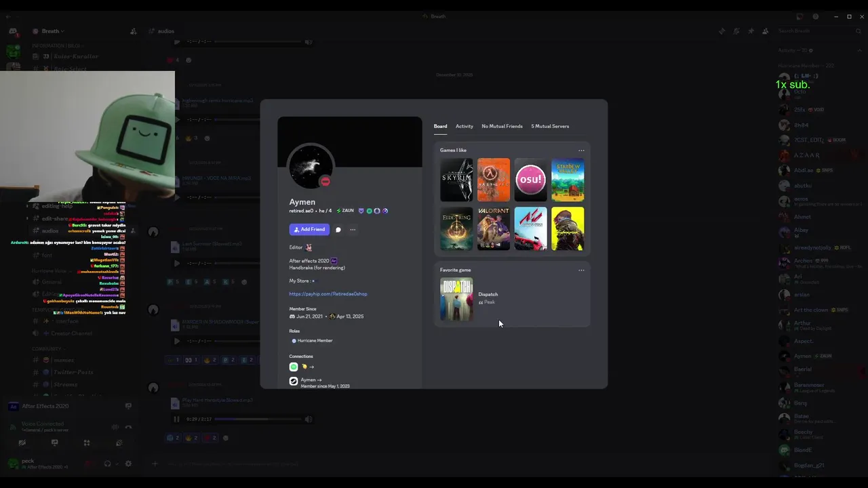Image resolution: width=868 pixels, height=488 pixels.
Task: Start an activity from voice panel
Action: pyautogui.click(x=87, y=443)
